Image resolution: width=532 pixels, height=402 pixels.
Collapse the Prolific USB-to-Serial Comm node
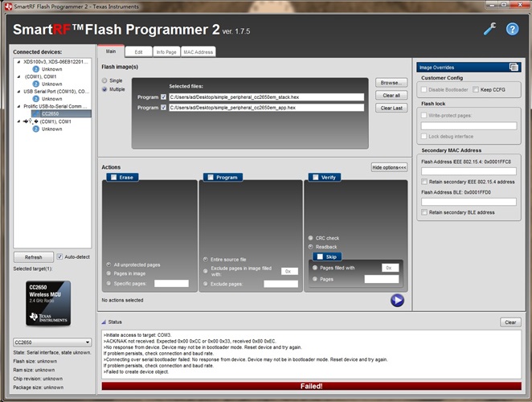[x=18, y=106]
